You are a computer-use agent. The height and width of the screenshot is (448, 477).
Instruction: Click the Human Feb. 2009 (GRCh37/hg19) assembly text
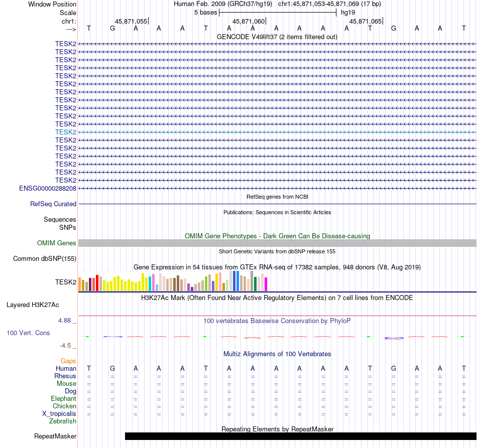223,4
